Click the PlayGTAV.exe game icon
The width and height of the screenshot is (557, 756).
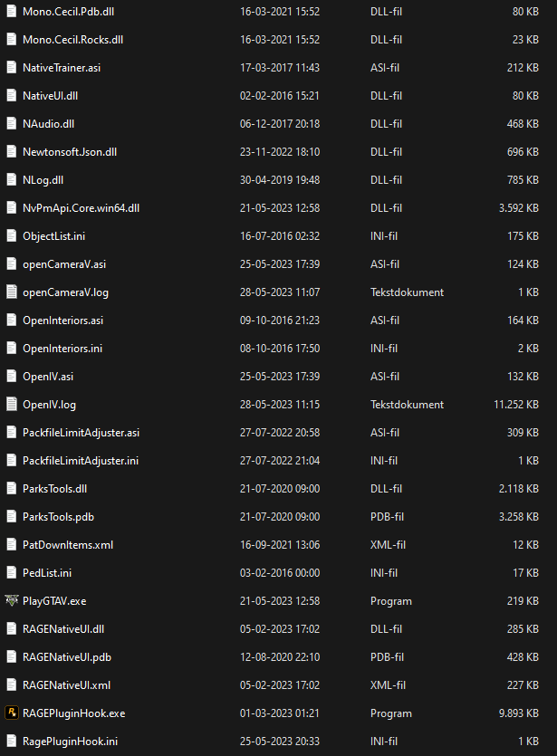point(12,601)
